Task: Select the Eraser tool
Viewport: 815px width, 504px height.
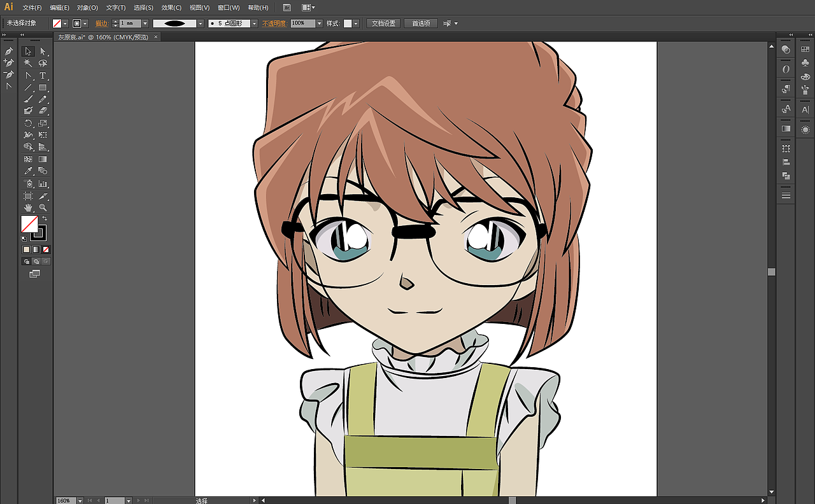Action: click(43, 111)
